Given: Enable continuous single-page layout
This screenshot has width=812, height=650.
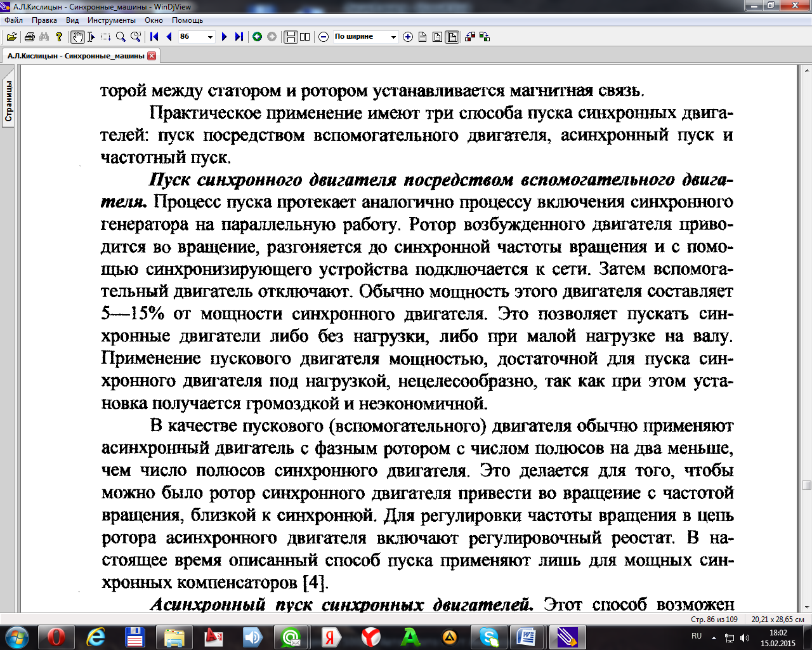Looking at the screenshot, I should tap(291, 37).
